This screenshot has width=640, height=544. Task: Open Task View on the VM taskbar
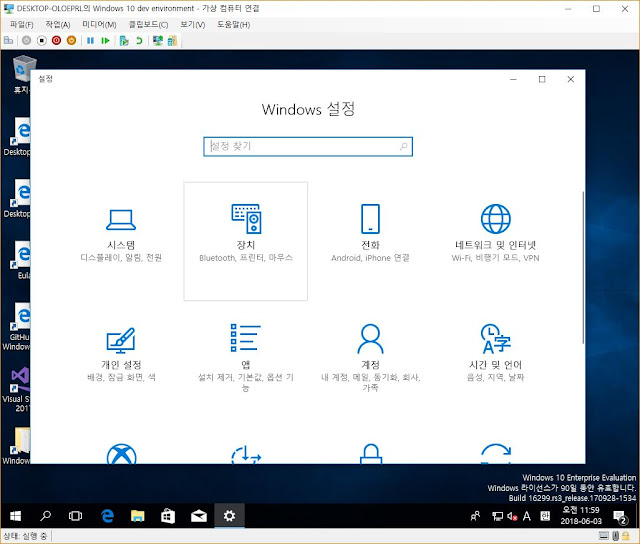(76, 516)
